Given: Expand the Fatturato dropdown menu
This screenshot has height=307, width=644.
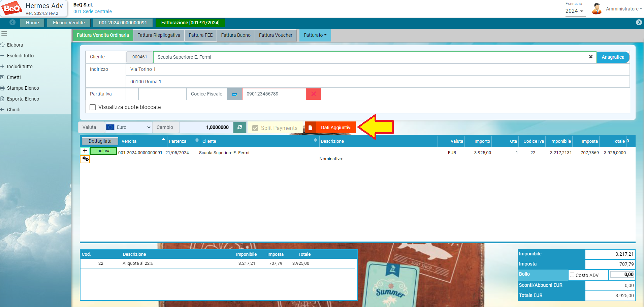Looking at the screenshot, I should [315, 35].
